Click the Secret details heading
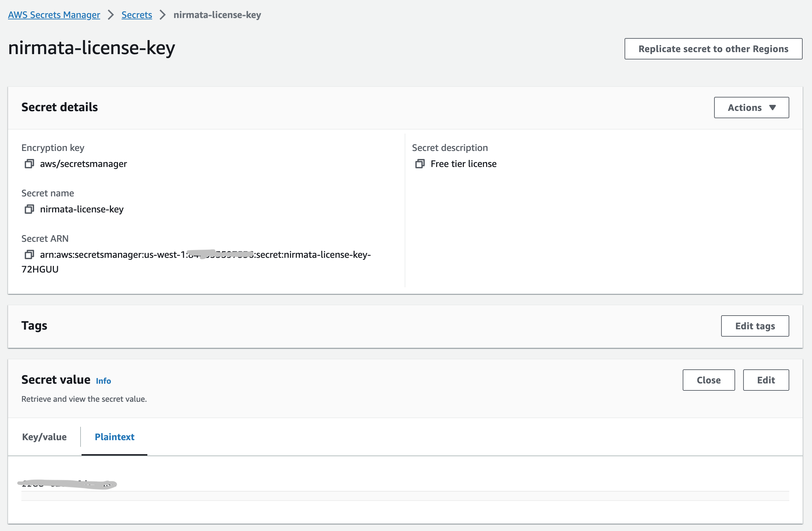The height and width of the screenshot is (531, 812). pos(60,107)
